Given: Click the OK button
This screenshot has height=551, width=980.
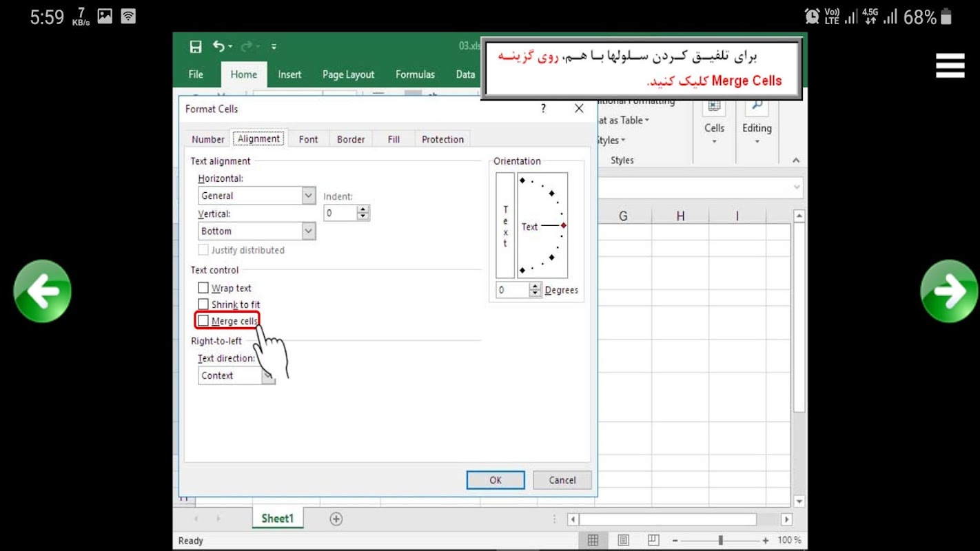Looking at the screenshot, I should coord(496,480).
